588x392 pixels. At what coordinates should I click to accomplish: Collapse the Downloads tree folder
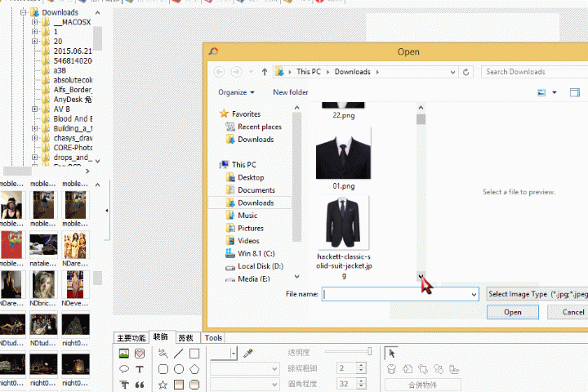tap(23, 13)
